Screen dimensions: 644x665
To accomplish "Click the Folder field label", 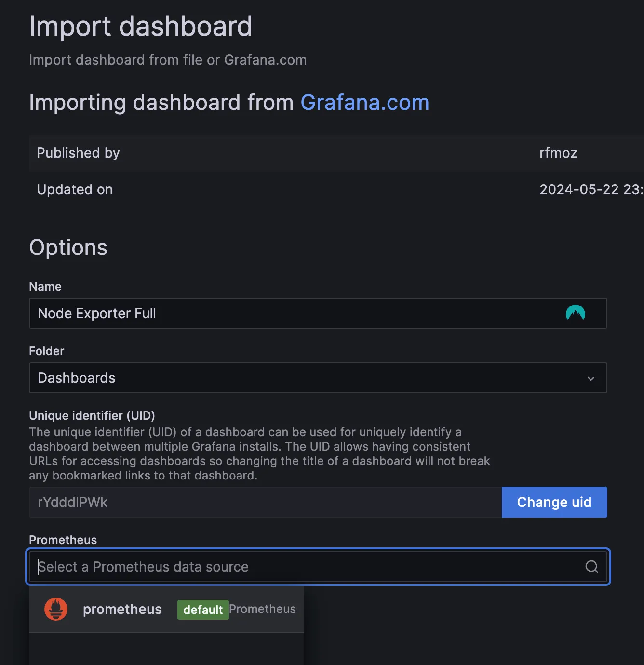I will [46, 351].
